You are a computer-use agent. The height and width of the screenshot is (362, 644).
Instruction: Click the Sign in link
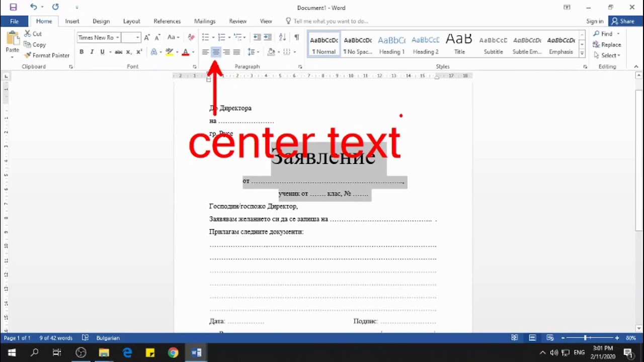(595, 21)
